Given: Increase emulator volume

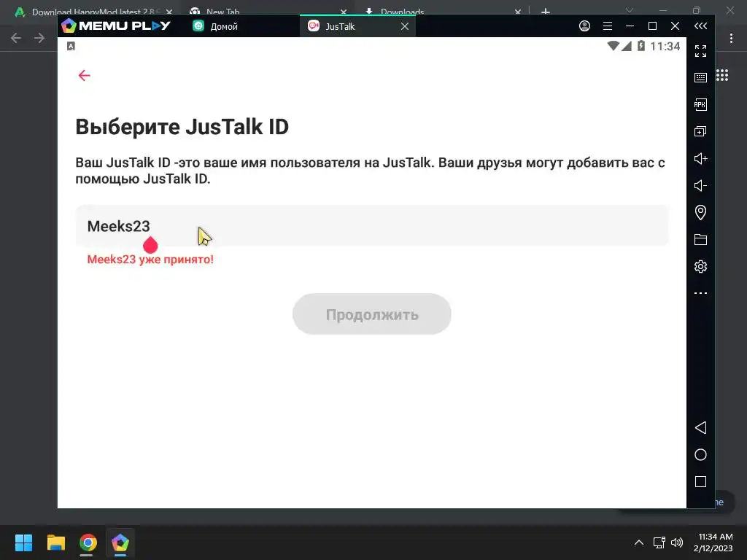Looking at the screenshot, I should pos(700,158).
